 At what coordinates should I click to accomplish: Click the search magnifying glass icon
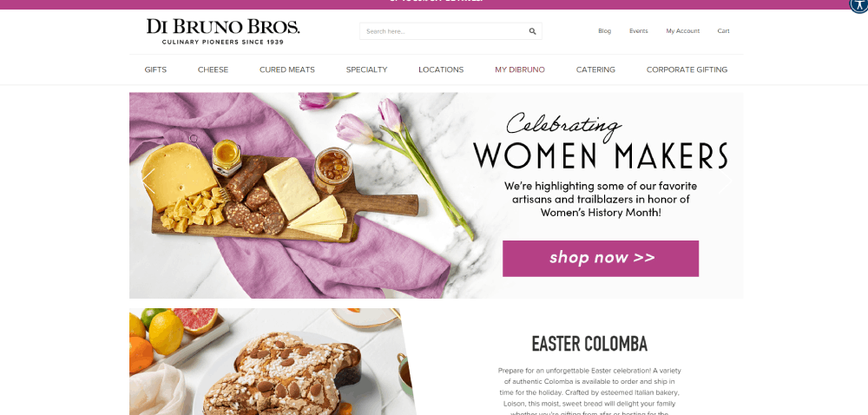532,31
